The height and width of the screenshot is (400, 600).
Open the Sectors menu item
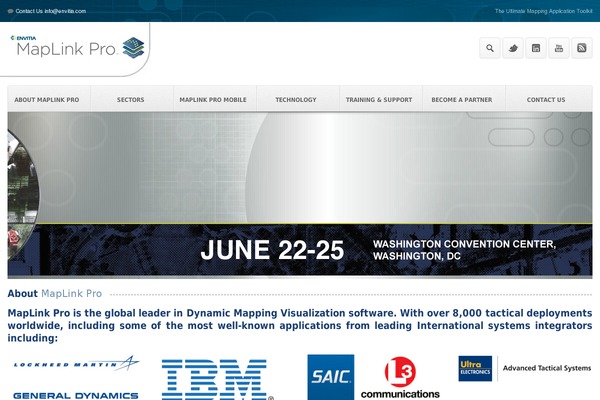tap(130, 100)
